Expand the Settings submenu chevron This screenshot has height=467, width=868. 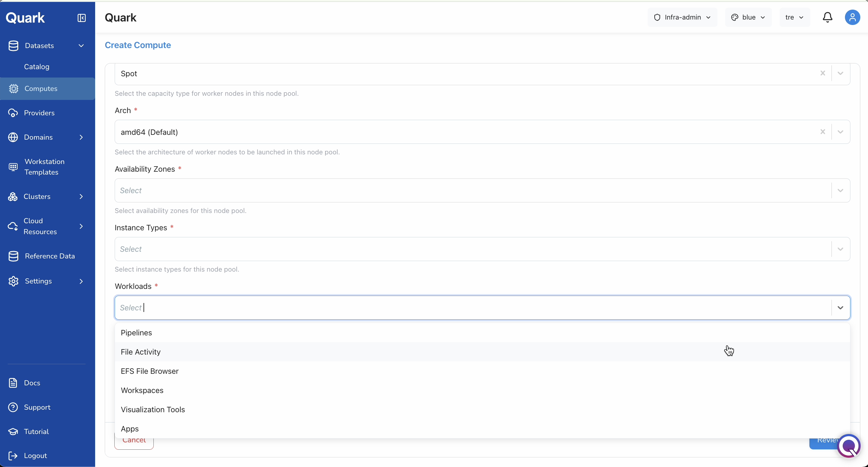pos(81,281)
